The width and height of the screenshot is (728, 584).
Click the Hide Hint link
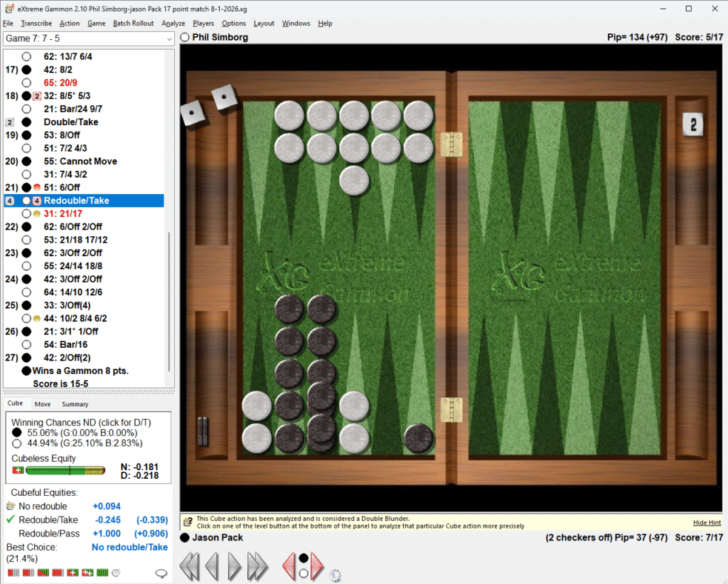pyautogui.click(x=707, y=523)
